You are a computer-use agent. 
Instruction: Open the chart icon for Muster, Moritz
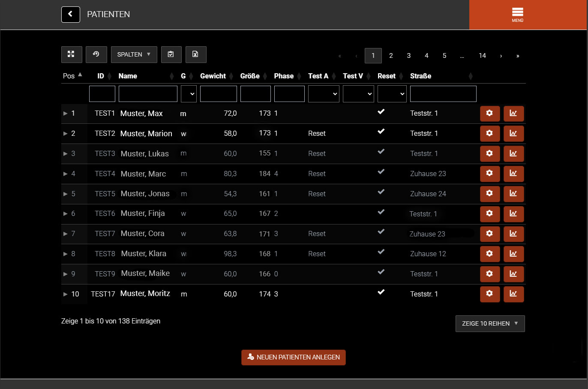[513, 294]
